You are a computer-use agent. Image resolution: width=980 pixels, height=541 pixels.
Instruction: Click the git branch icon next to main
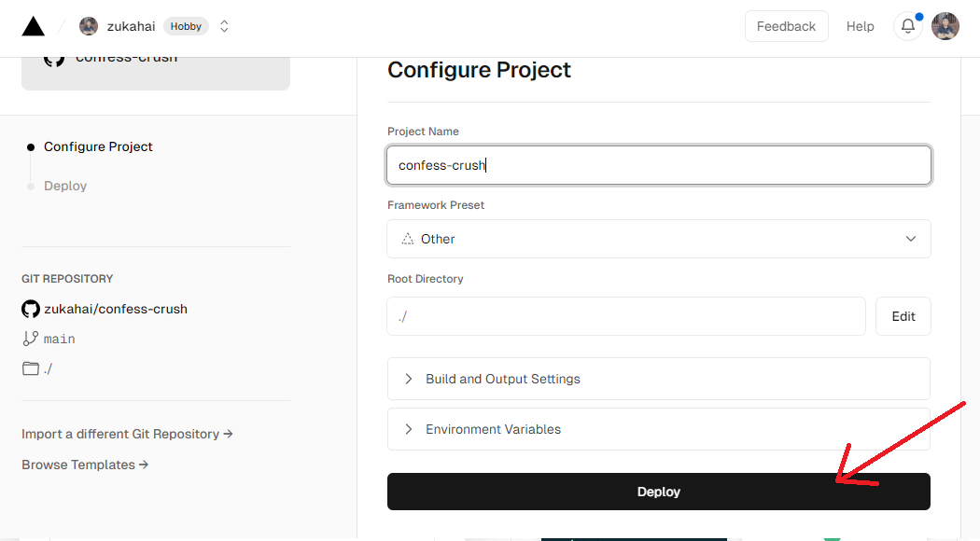click(x=31, y=339)
